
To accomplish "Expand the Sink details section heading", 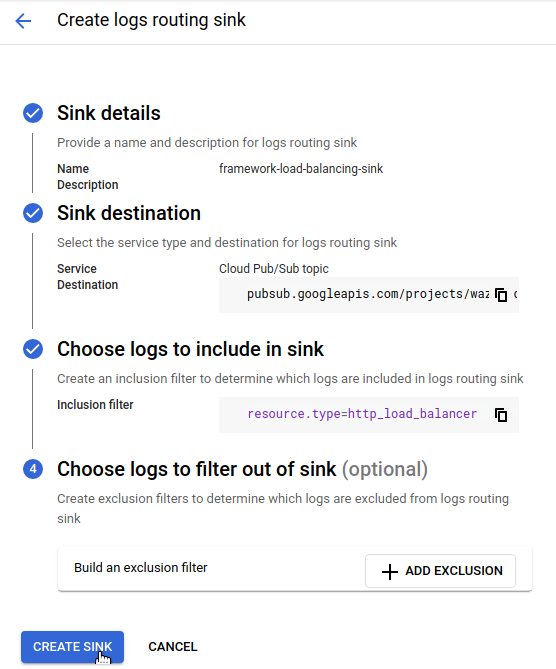I will 109,113.
